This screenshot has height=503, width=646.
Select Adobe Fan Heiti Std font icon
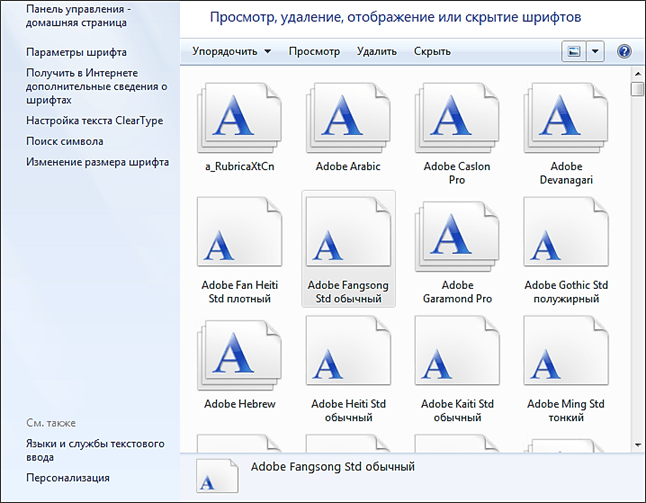point(239,236)
